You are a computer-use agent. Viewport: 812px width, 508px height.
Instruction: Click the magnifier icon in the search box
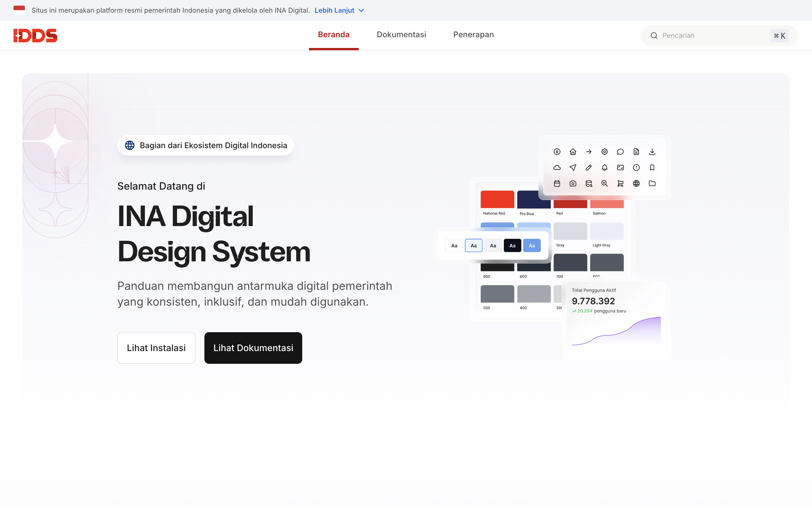tap(654, 36)
